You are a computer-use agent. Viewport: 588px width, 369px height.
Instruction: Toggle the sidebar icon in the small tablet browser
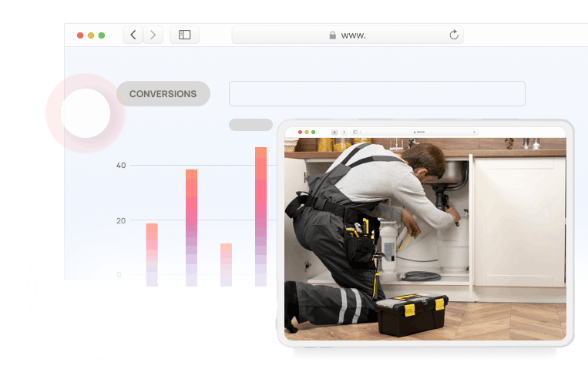[355, 133]
